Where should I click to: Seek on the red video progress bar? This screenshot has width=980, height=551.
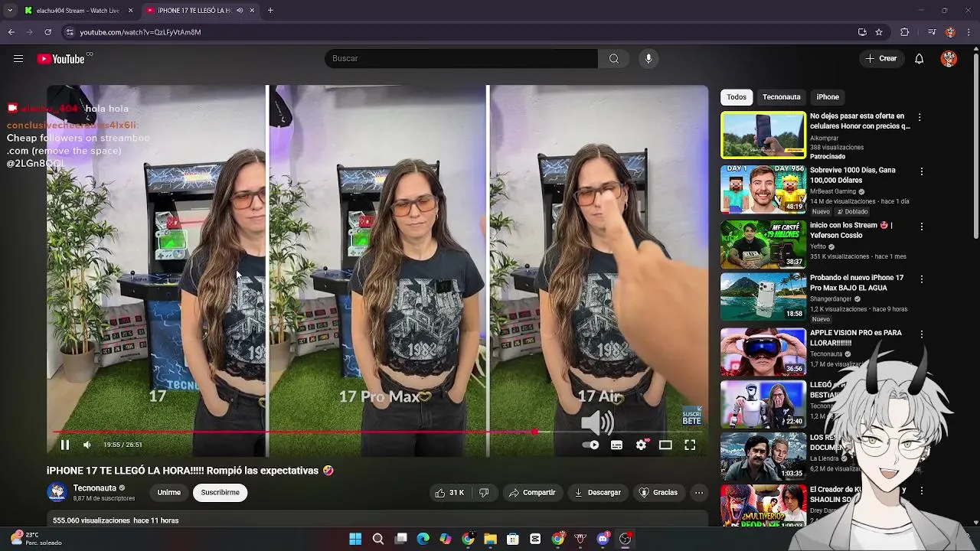click(377, 432)
